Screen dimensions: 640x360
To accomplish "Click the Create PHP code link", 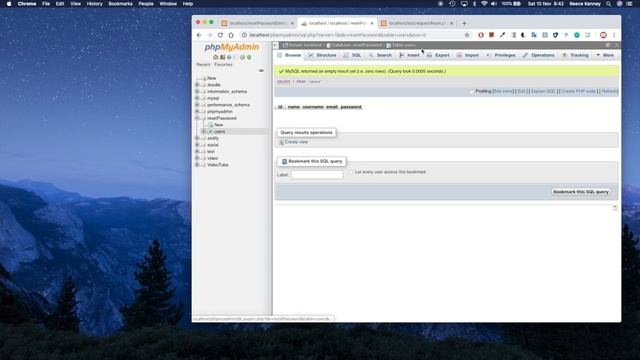I will (579, 91).
